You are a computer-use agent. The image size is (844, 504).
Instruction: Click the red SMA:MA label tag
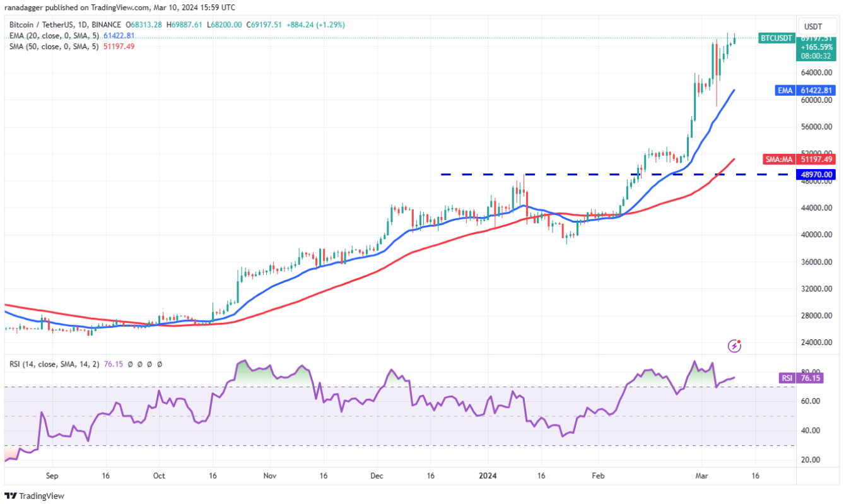click(x=778, y=160)
